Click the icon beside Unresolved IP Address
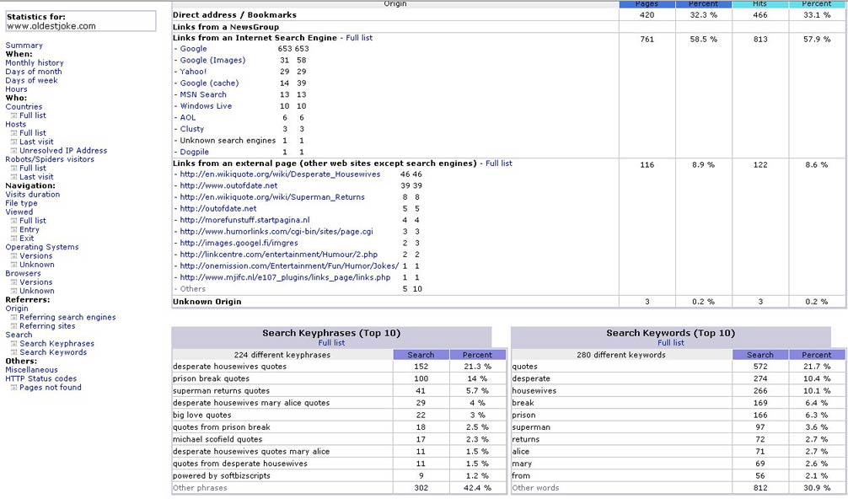The image size is (848, 504). 14,150
